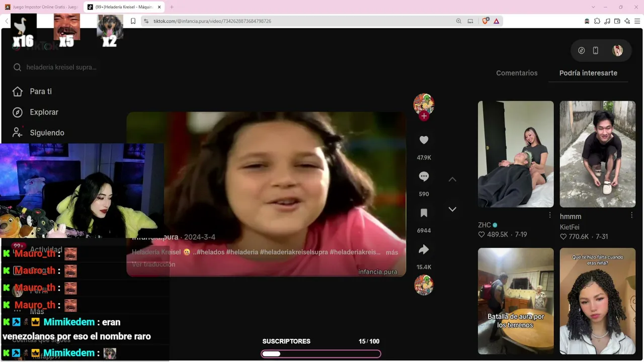Select the Heladería Kreisel browser tab

coord(124,7)
